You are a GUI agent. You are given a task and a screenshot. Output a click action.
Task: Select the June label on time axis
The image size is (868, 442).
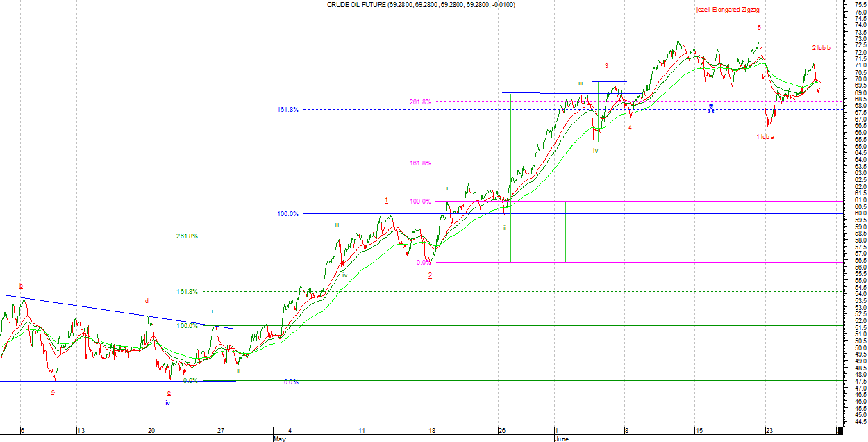coord(562,439)
